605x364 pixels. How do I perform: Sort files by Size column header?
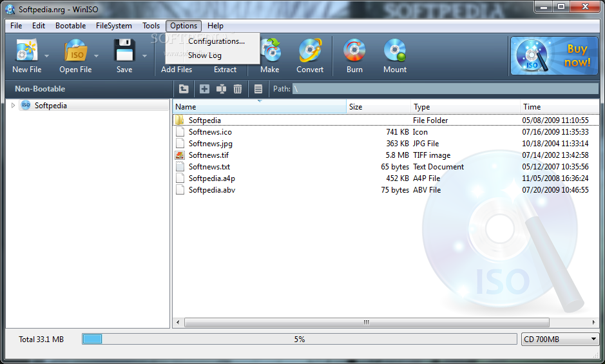click(x=378, y=106)
